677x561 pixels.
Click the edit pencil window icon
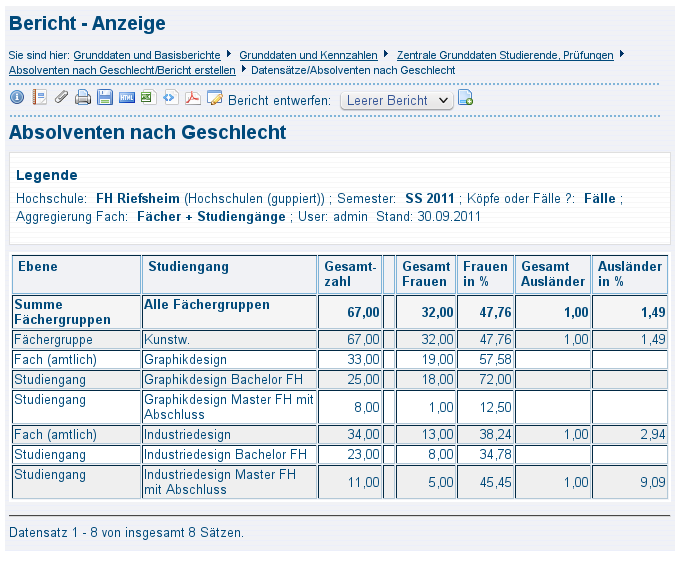[x=215, y=98]
